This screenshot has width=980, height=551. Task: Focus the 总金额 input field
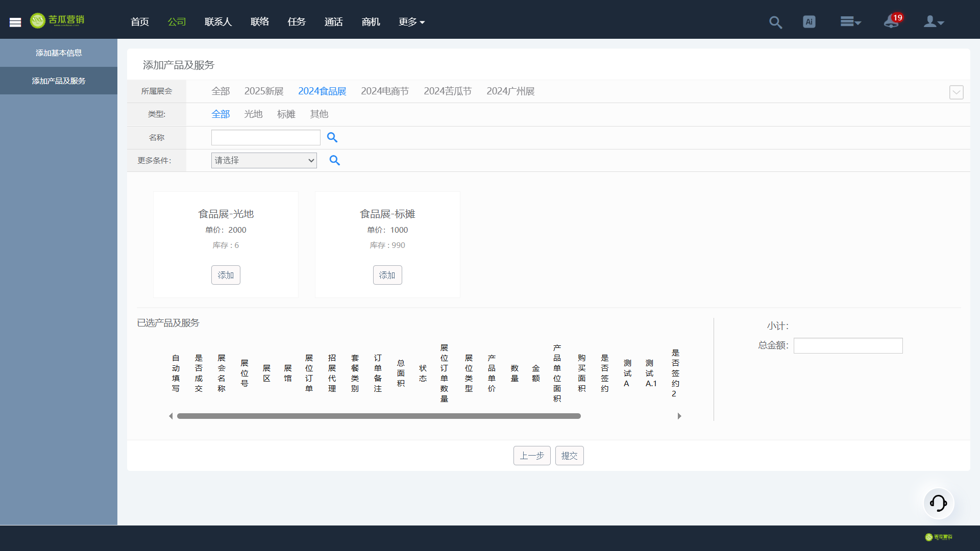[x=848, y=345]
